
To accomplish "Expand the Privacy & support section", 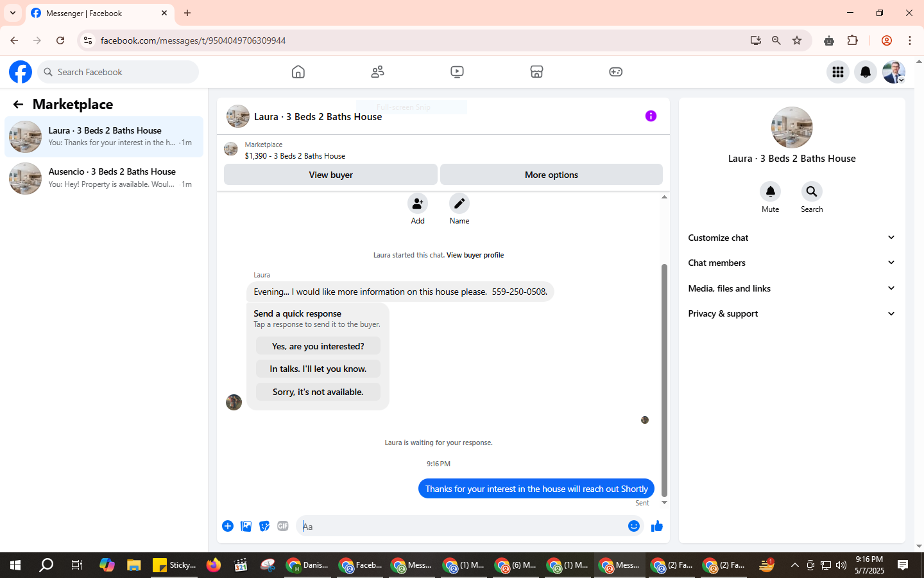I will (x=792, y=313).
